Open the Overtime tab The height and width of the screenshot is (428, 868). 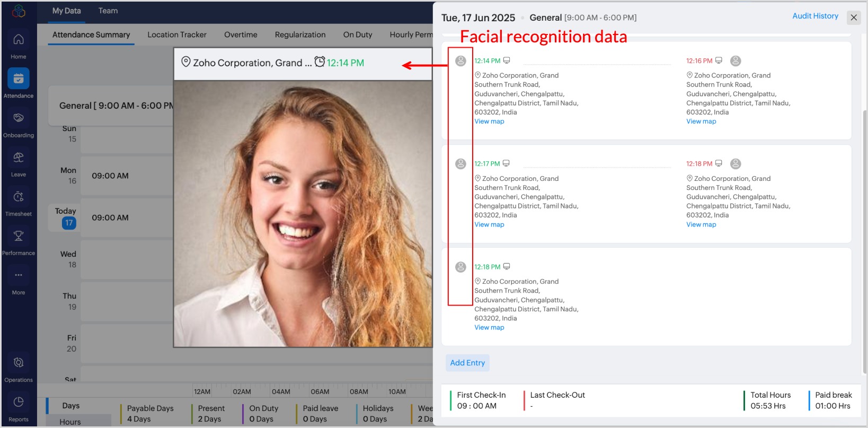coord(241,34)
